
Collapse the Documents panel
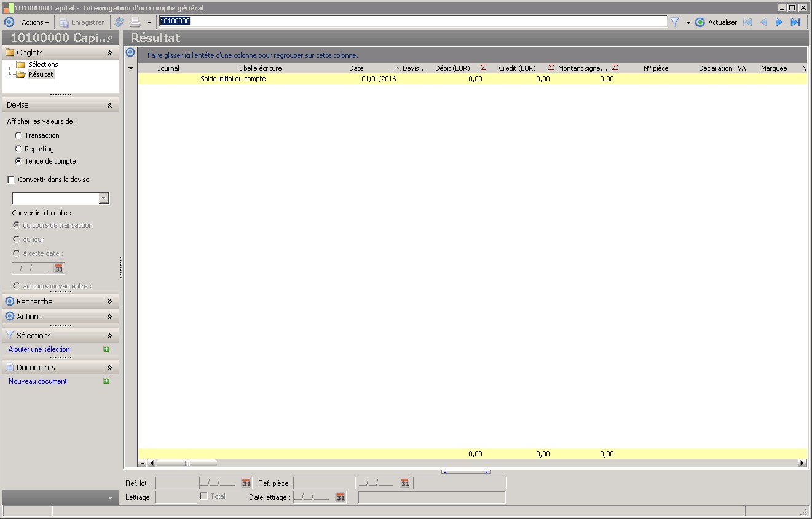tap(109, 368)
